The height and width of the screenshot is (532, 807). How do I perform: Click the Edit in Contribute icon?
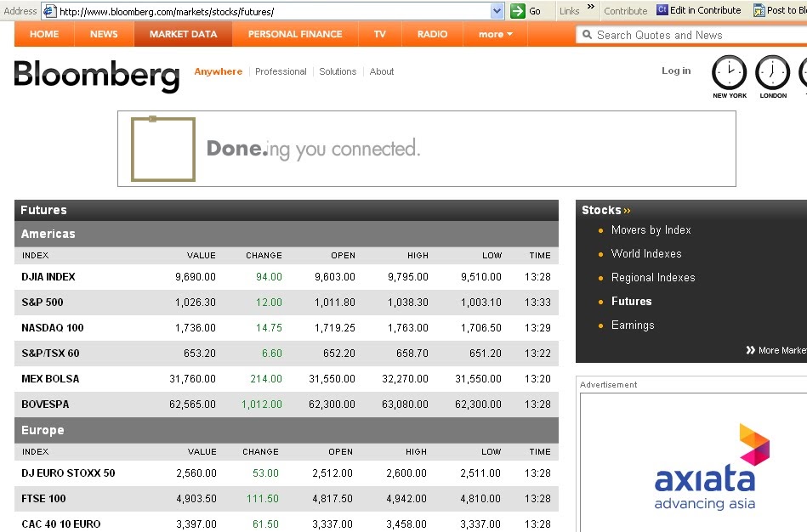coord(662,10)
